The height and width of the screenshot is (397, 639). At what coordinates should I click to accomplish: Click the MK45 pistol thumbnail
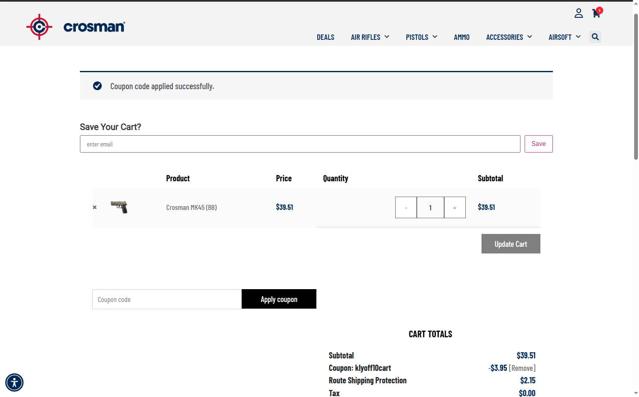[119, 207]
